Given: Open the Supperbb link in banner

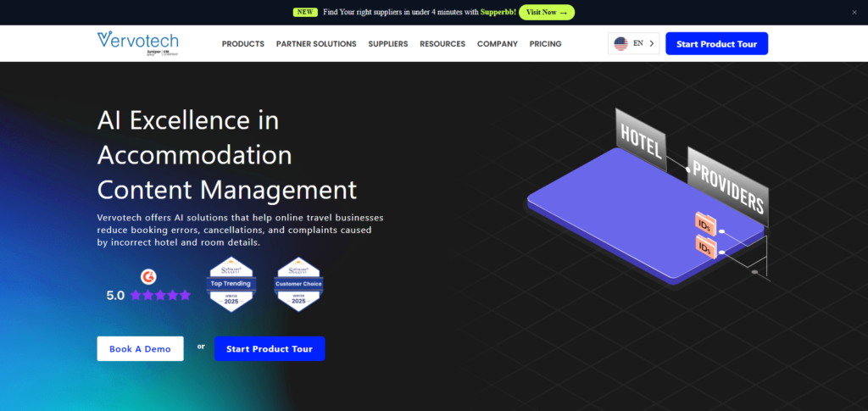Looking at the screenshot, I should pos(498,12).
